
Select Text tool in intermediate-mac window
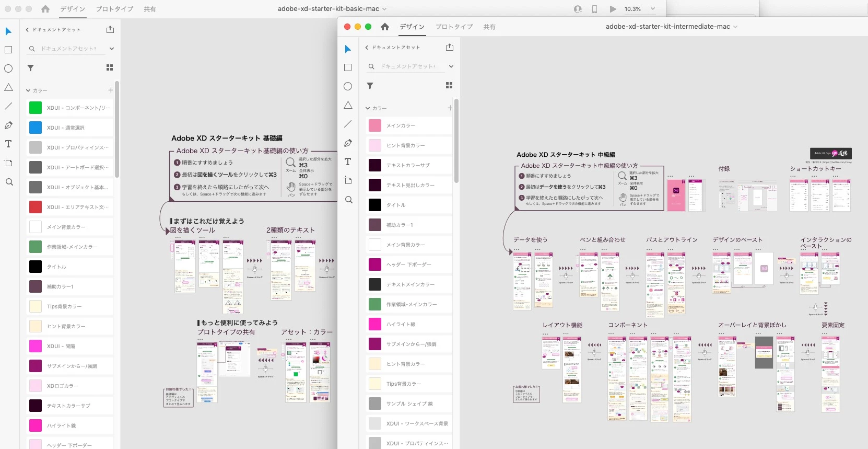(x=348, y=162)
